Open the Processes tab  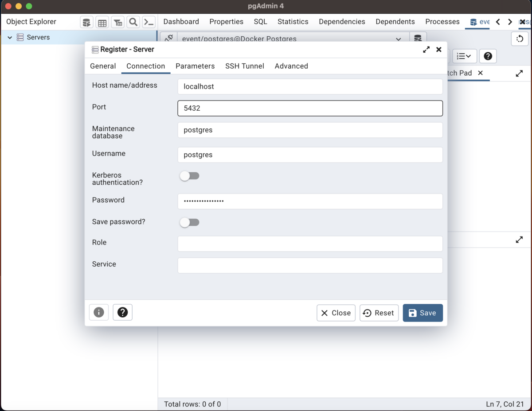(x=442, y=22)
